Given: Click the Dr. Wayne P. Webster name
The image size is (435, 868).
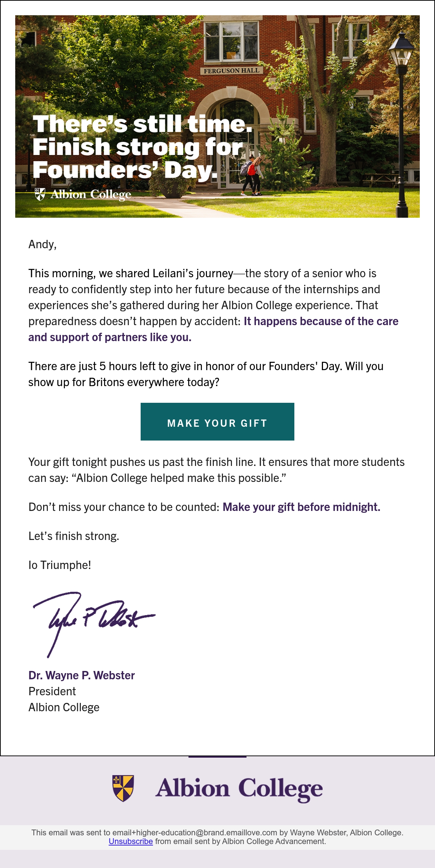Looking at the screenshot, I should pos(82,675).
